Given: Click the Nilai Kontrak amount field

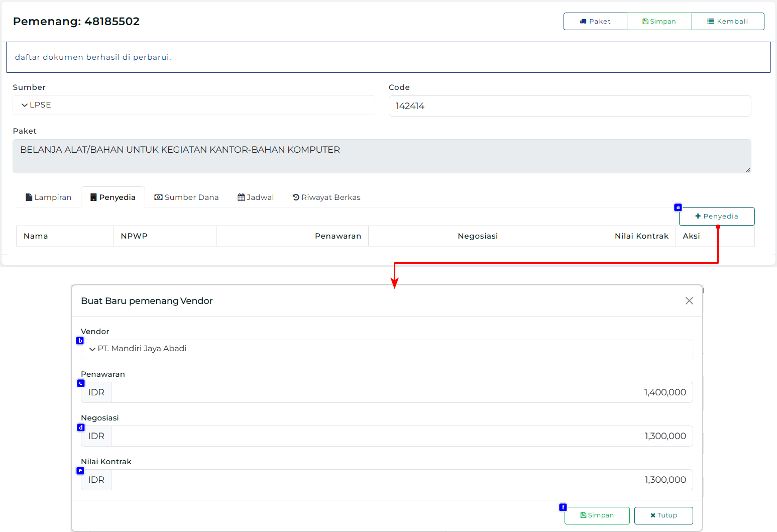Looking at the screenshot, I should pyautogui.click(x=401, y=480).
